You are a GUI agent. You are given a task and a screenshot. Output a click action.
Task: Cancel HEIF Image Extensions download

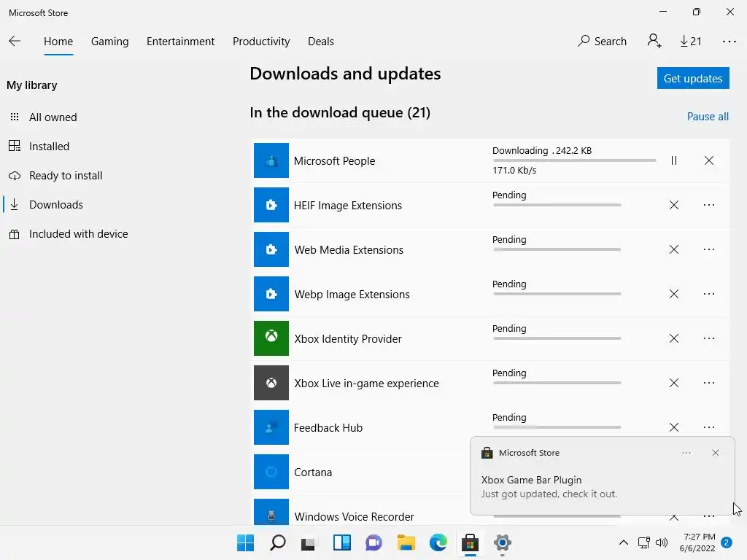point(673,205)
